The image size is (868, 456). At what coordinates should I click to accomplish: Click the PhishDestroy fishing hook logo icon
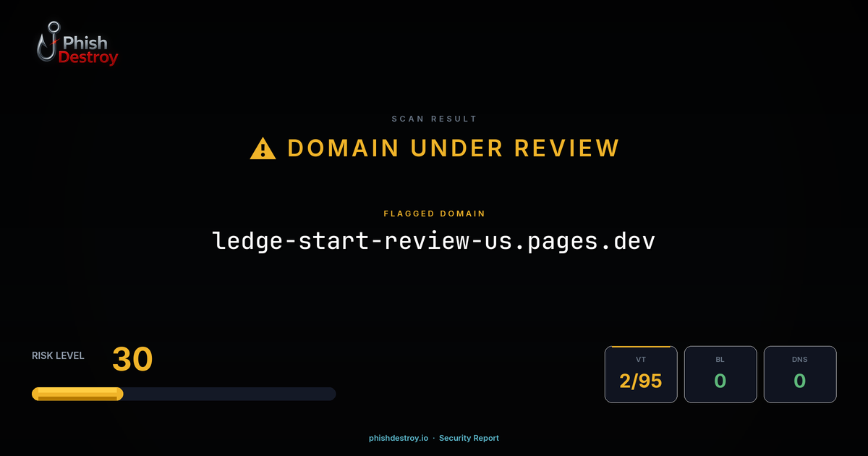point(48,42)
